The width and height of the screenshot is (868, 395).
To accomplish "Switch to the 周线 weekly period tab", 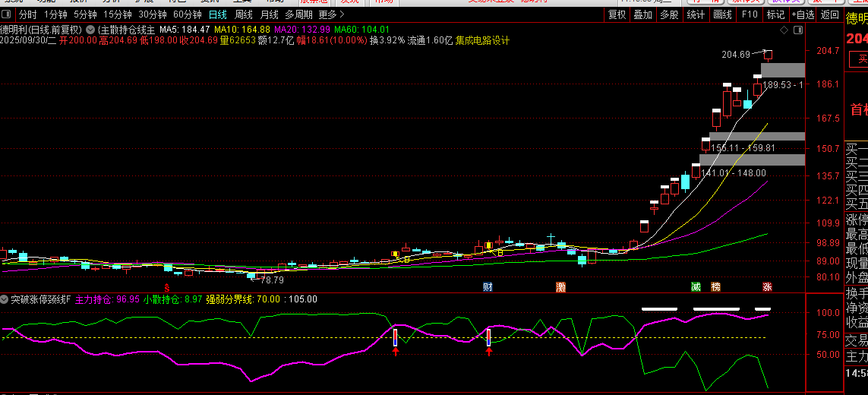I will point(243,14).
